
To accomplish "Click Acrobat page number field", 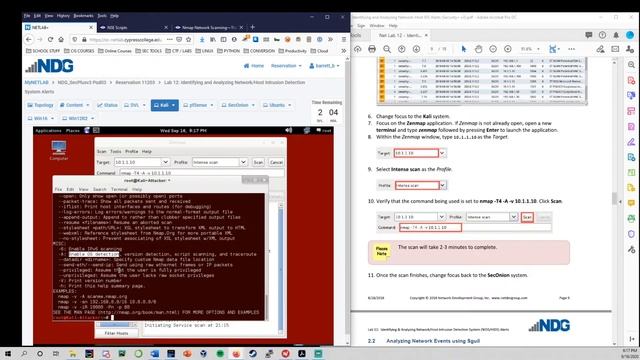I will 432,49.
